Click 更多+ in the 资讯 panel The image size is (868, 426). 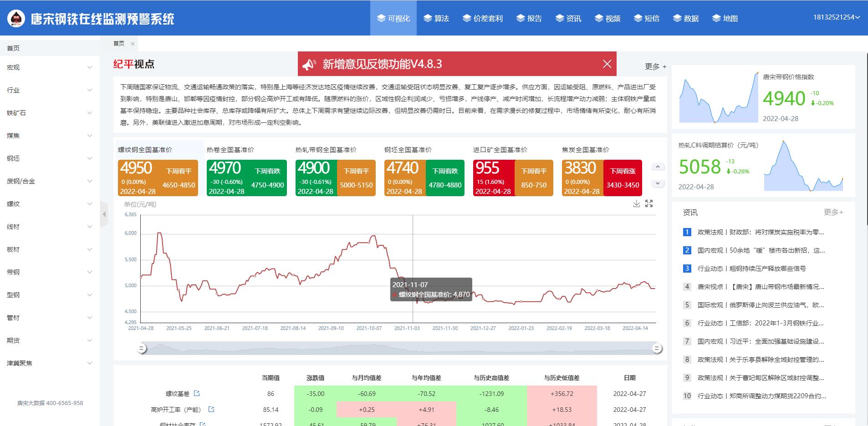tap(833, 212)
